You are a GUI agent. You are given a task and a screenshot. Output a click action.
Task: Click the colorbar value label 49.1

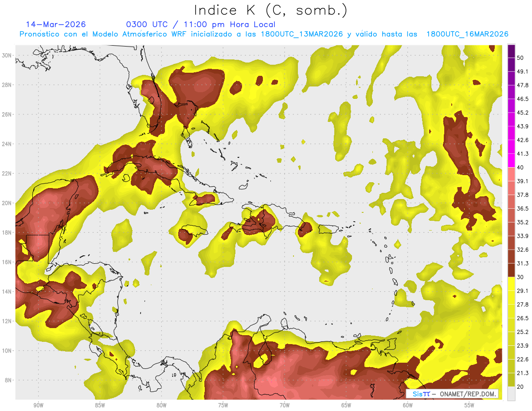coord(523,71)
